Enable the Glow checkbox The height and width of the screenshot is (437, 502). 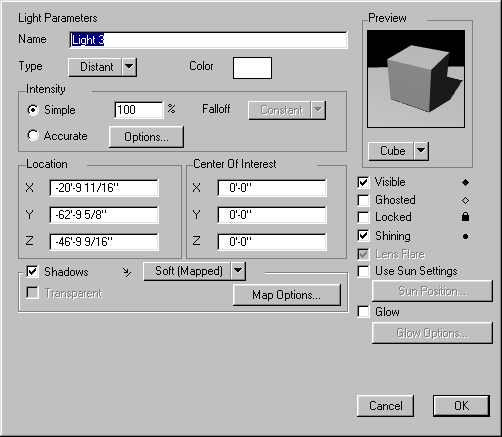tap(363, 312)
